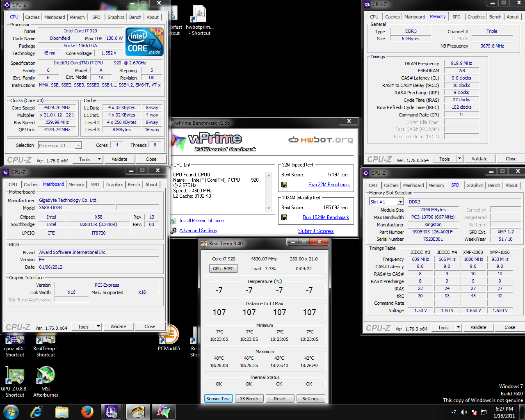The image size is (525, 420).
Task: Open Bench tab in CPU-Z CPU window
Action: [135, 17]
